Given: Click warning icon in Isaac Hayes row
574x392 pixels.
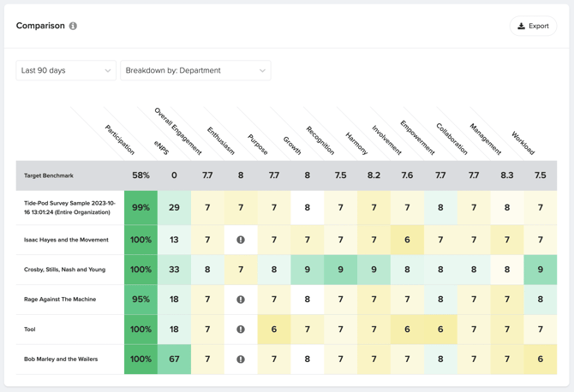Looking at the screenshot, I should pyautogui.click(x=241, y=240).
